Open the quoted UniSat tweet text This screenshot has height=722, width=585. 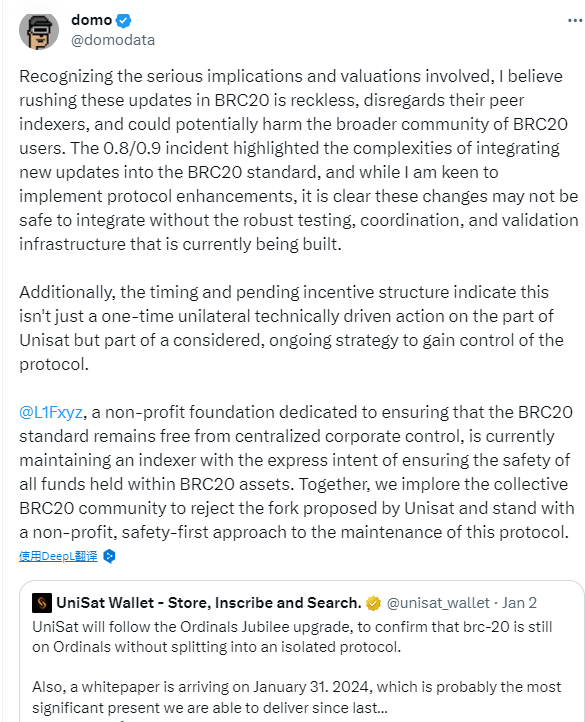click(x=297, y=667)
